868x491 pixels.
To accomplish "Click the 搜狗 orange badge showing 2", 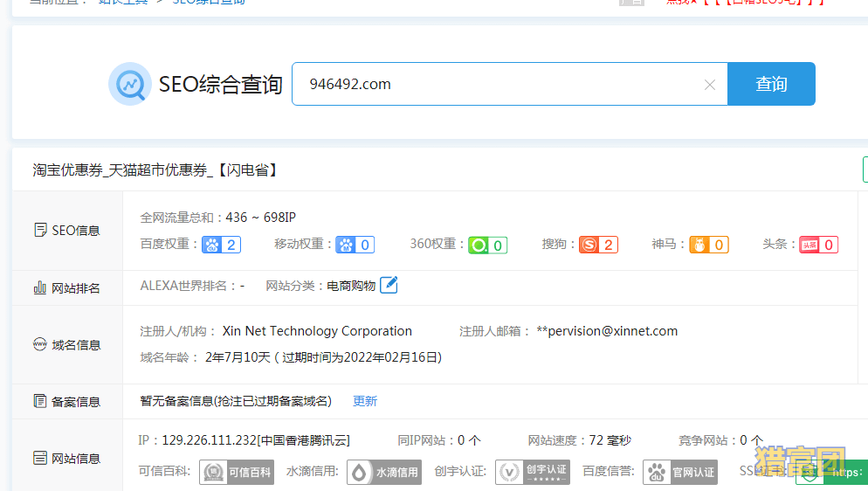I will tap(598, 245).
